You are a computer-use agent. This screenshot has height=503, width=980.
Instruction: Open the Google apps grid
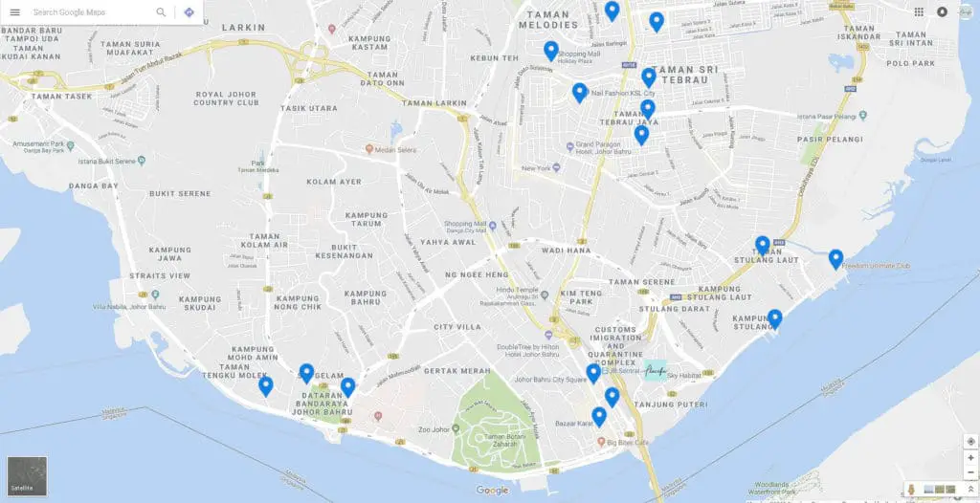tap(919, 11)
